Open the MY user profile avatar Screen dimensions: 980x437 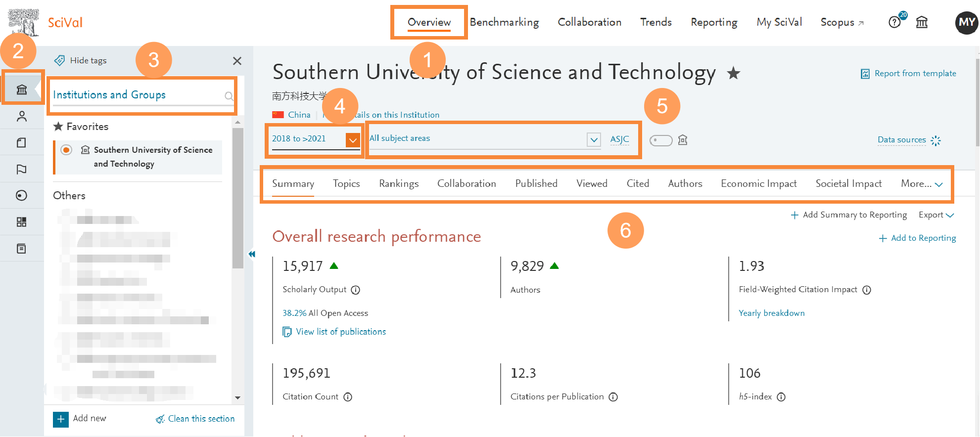click(x=967, y=22)
